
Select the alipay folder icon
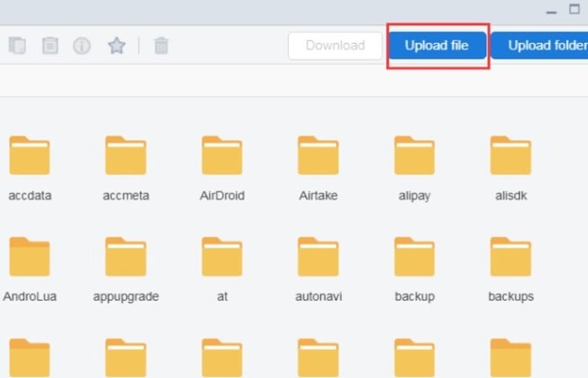tap(414, 155)
